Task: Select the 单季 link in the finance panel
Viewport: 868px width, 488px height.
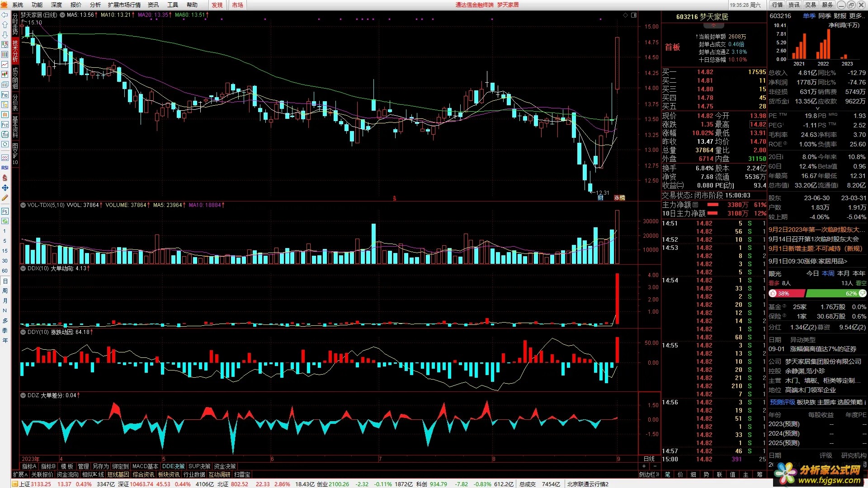Action: click(809, 16)
